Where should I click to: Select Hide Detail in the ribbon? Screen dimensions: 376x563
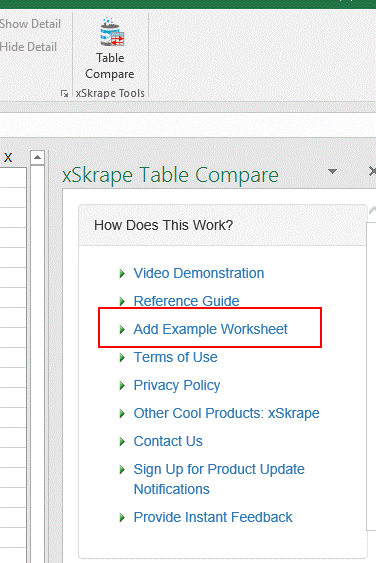pos(28,47)
